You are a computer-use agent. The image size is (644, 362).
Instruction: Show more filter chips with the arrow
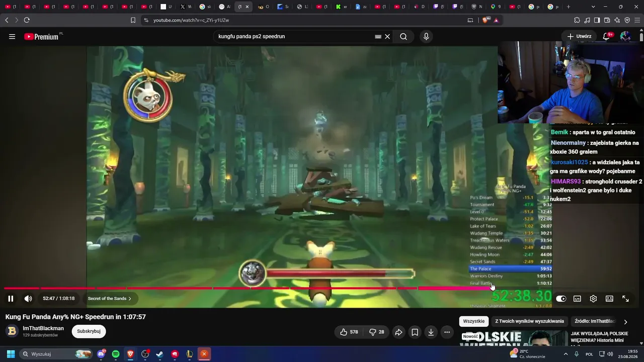(x=625, y=322)
